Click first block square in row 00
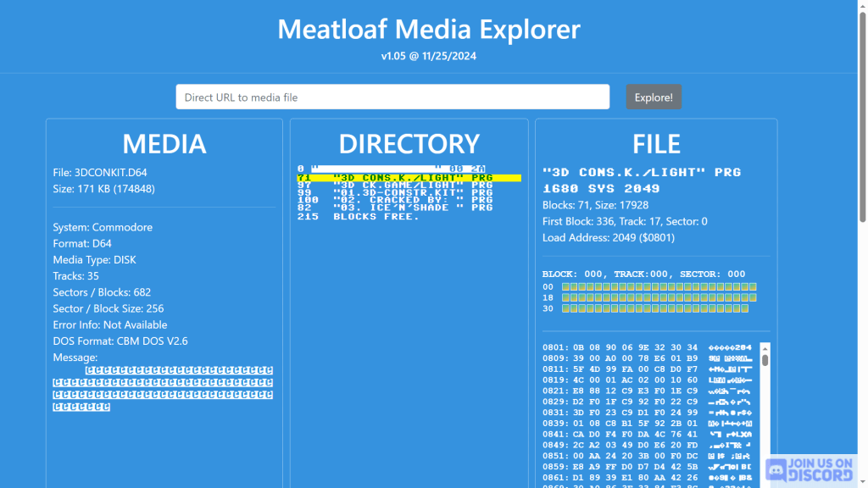868x488 pixels. tap(566, 287)
